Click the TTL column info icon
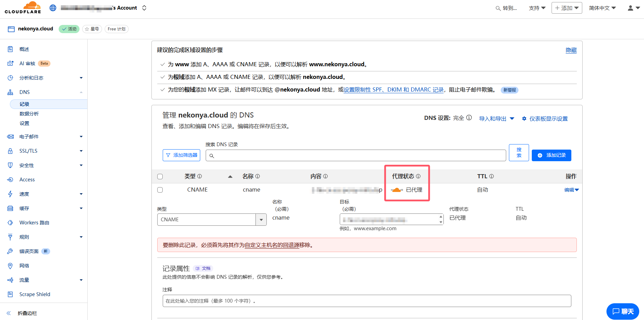This screenshot has height=320, width=644. 492,176
